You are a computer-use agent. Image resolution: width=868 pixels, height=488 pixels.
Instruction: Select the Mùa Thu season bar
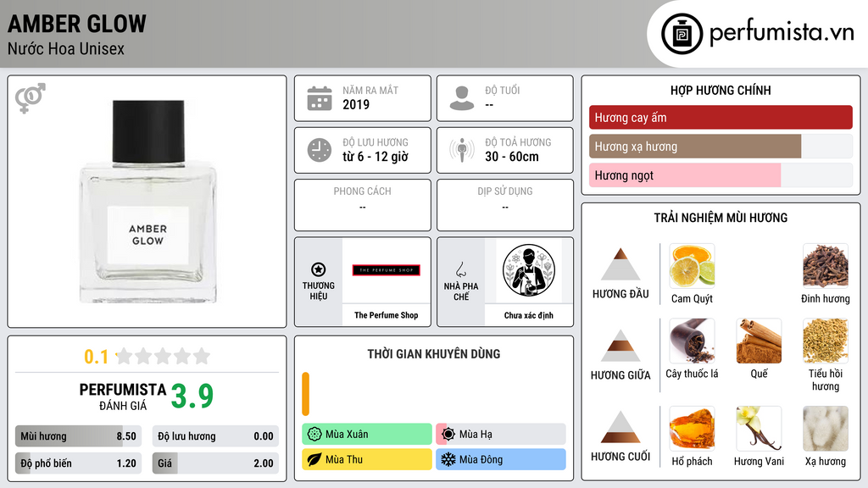[x=367, y=459]
